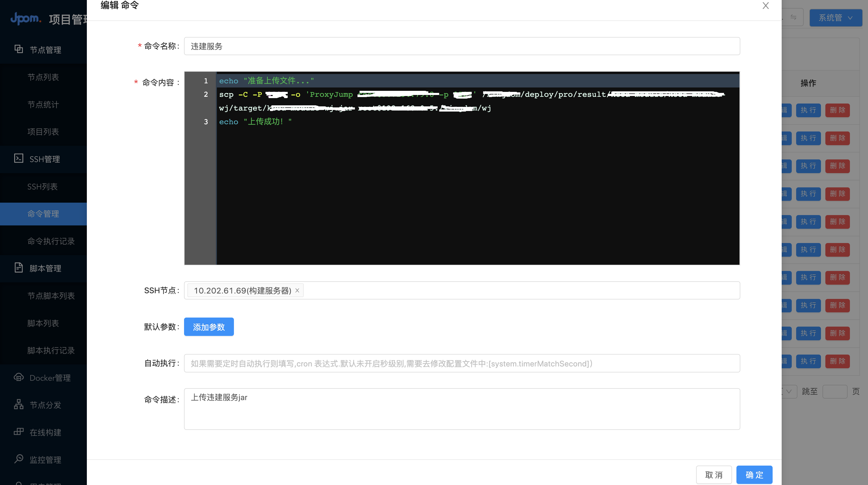This screenshot has width=868, height=485.
Task: Click into the 命令描述 textarea
Action: tap(462, 409)
